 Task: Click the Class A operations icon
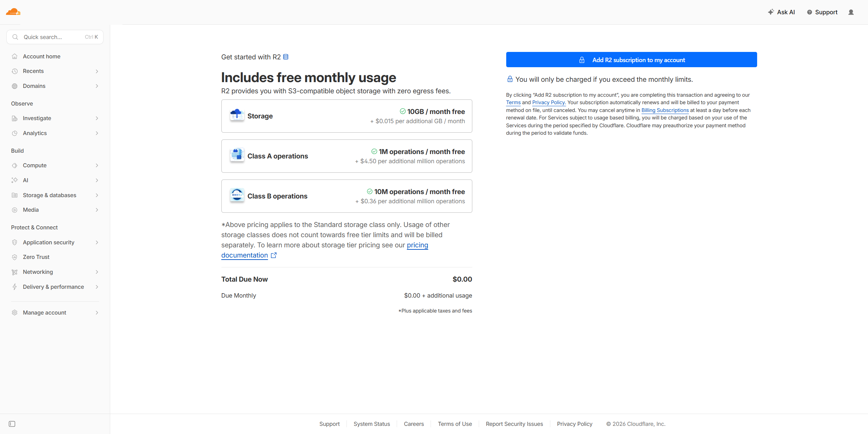pos(237,155)
